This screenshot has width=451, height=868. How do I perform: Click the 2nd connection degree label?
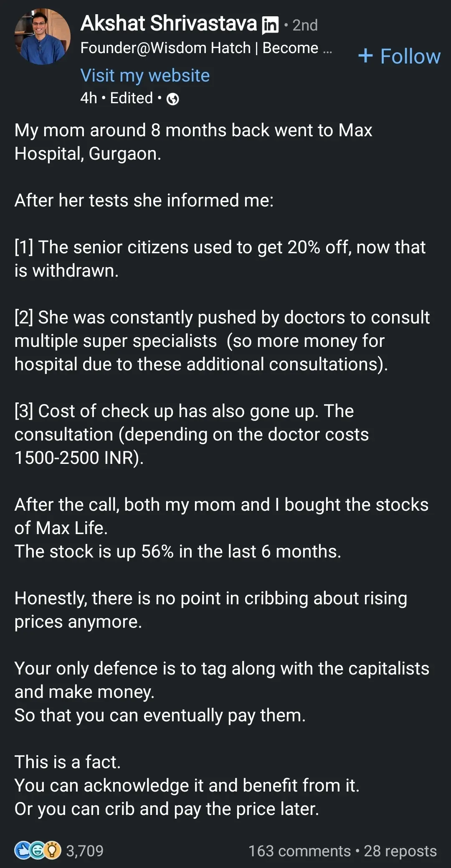click(x=305, y=25)
